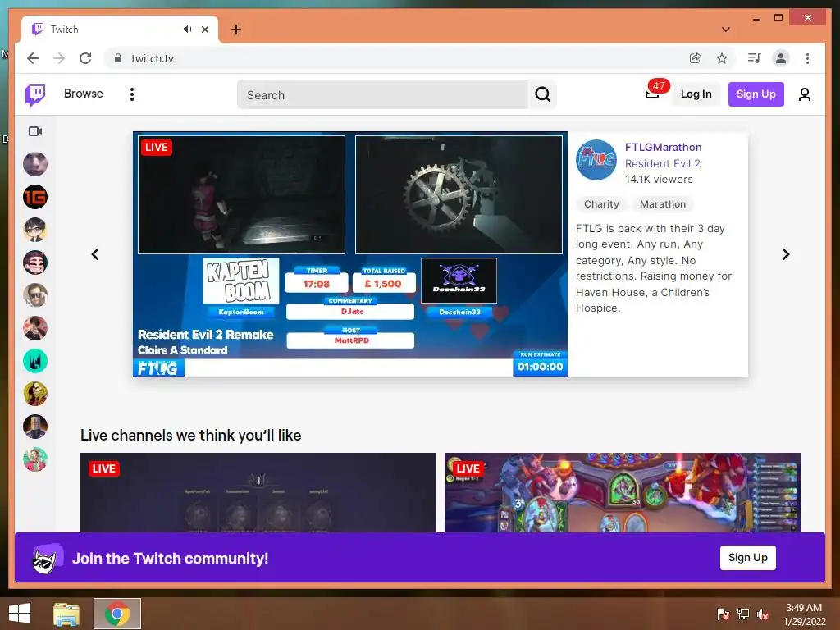Open FTLGMarathon channel avatar

(x=596, y=160)
